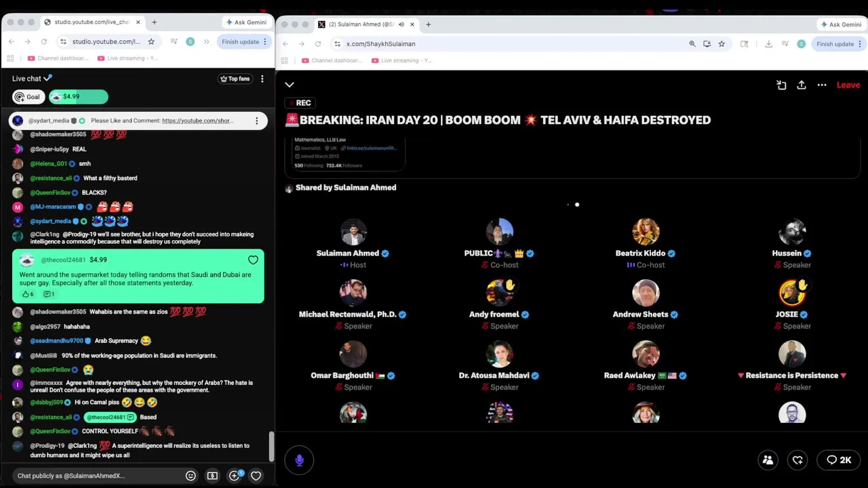
Task: Open the pinned @sydart_media message options menu
Action: (x=256, y=121)
